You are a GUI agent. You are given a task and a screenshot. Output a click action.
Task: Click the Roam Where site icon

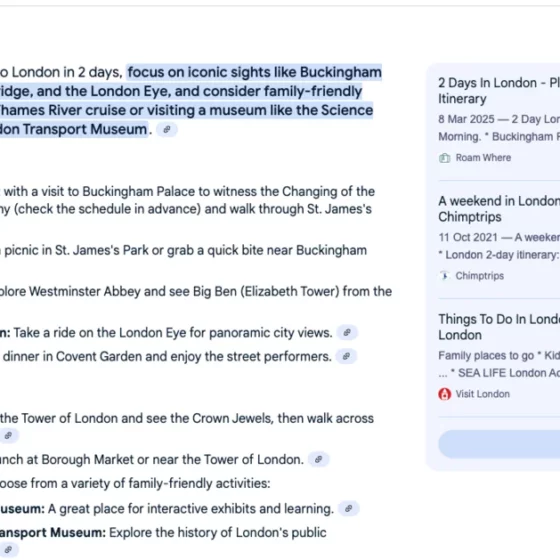click(x=444, y=158)
